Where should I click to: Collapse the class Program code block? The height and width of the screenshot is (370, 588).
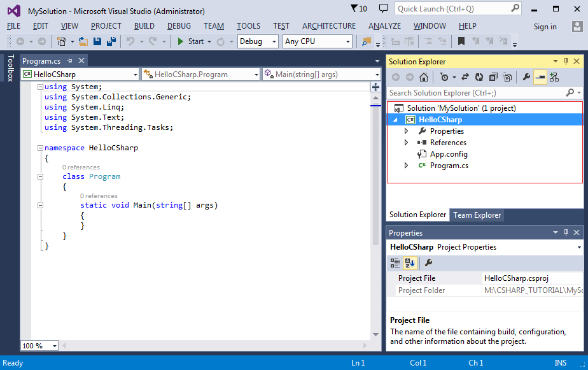click(40, 176)
